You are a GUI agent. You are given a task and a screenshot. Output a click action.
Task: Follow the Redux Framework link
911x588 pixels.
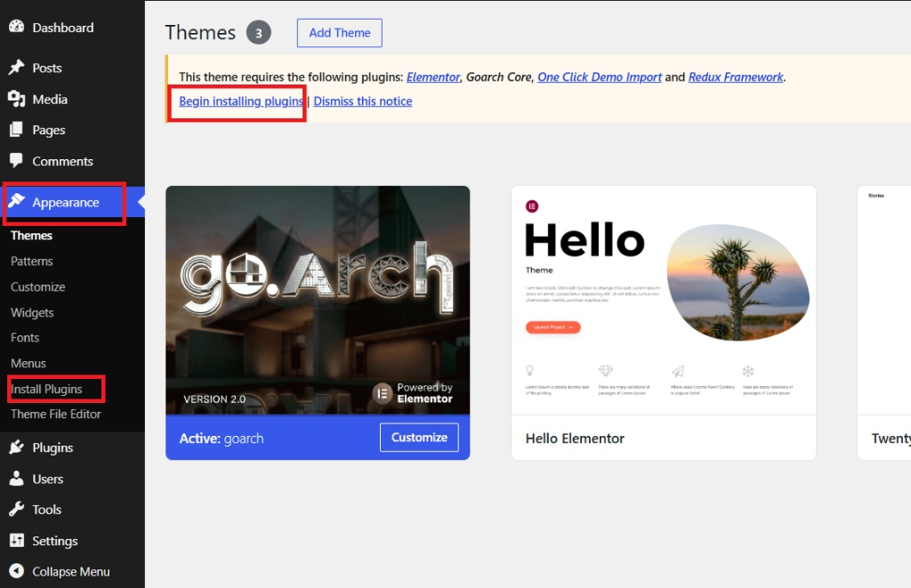click(736, 77)
